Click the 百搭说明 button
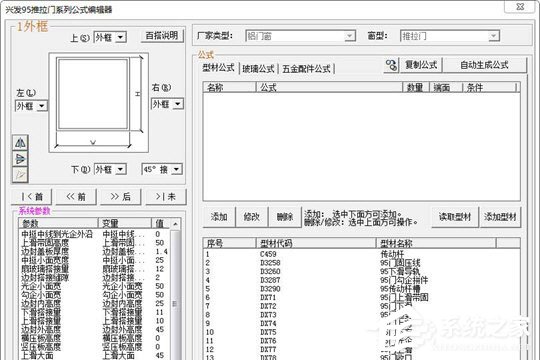Screen dimensions: 540x360 pyautogui.click(x=162, y=35)
